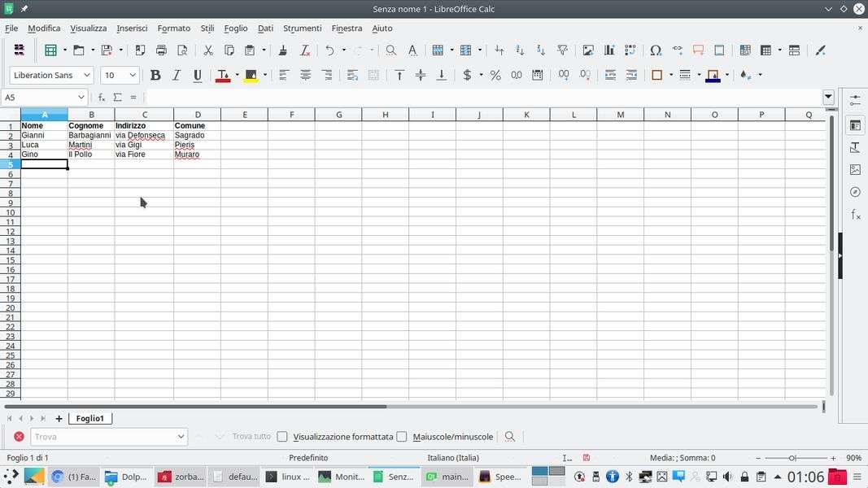Adjust the zoom slider handle
Screen dimensions: 868x488
coord(792,458)
